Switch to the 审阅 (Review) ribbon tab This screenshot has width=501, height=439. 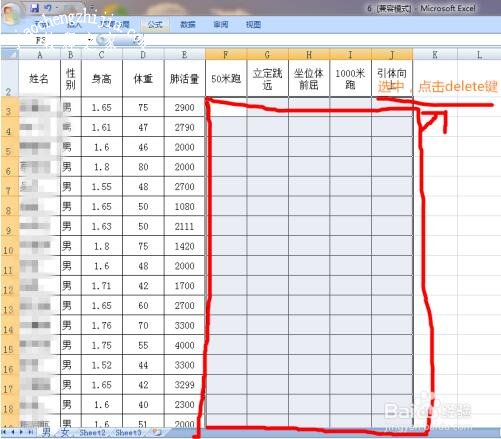[221, 24]
